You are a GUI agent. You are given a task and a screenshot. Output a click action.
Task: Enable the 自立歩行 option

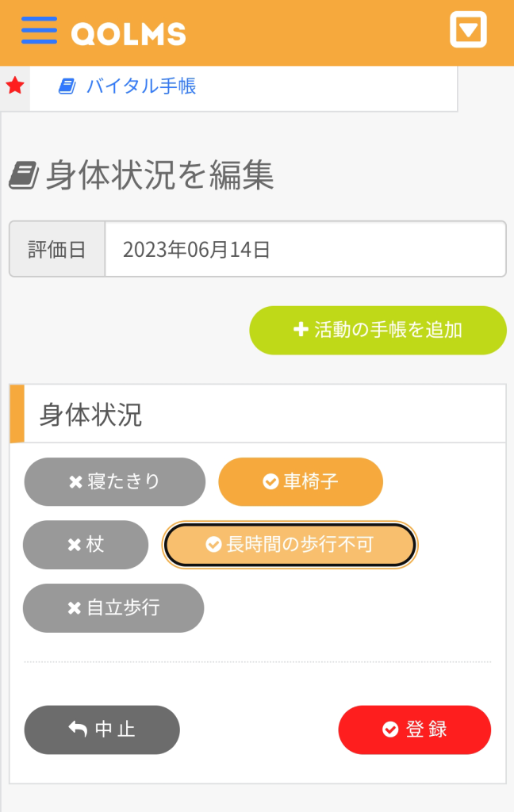(x=113, y=608)
